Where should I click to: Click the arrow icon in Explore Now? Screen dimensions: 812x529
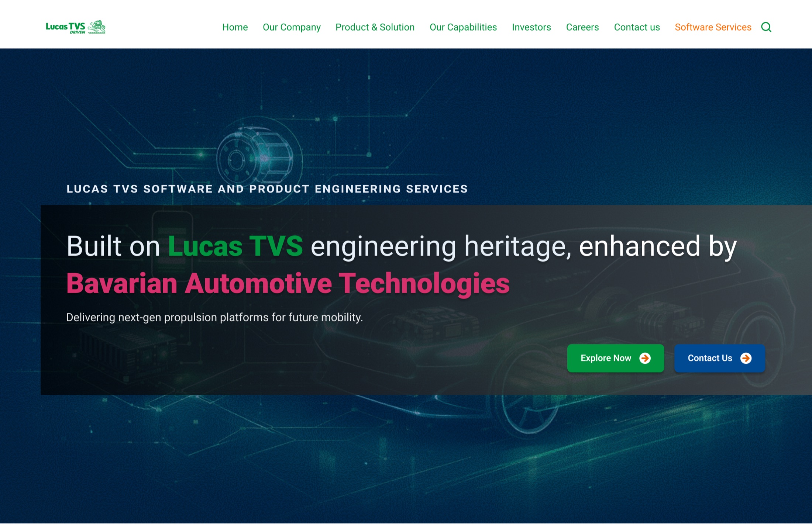[x=645, y=358]
